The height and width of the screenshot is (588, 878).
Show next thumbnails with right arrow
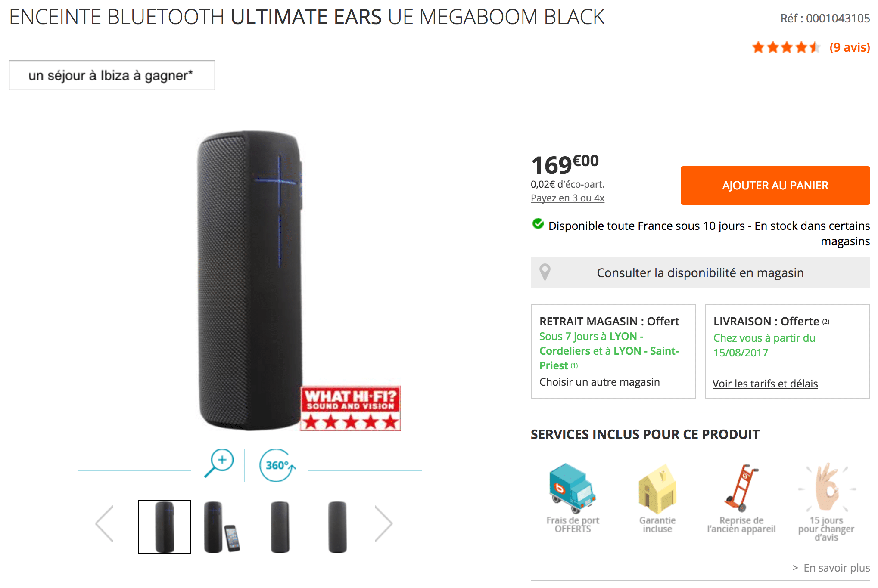pos(383,524)
